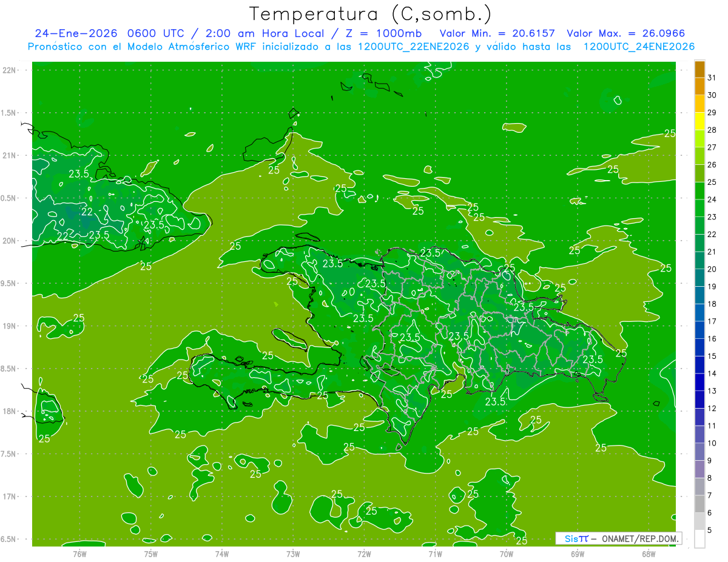The width and height of the screenshot is (728, 562).
Task: Click the 31 value on the color scale
Action: pos(712,78)
